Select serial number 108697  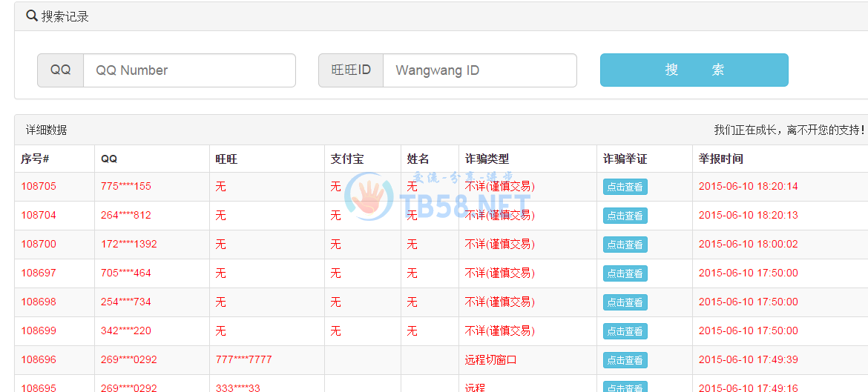point(38,273)
